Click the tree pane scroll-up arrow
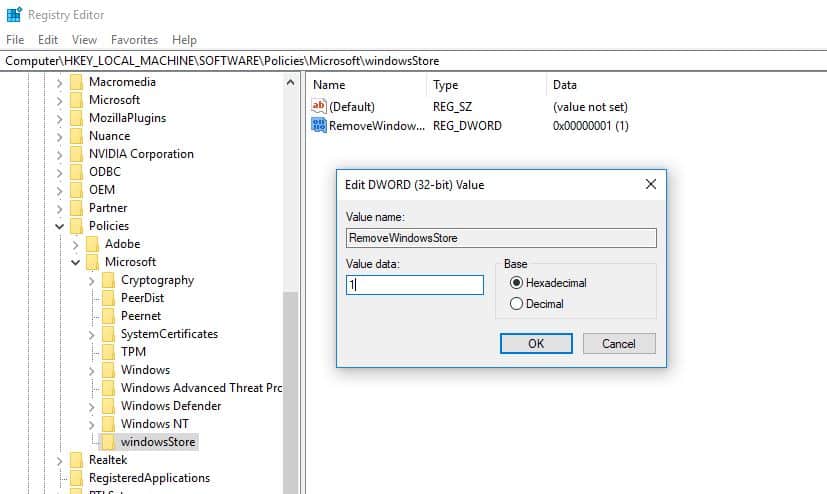Viewport: 827px width, 494px height. 290,82
